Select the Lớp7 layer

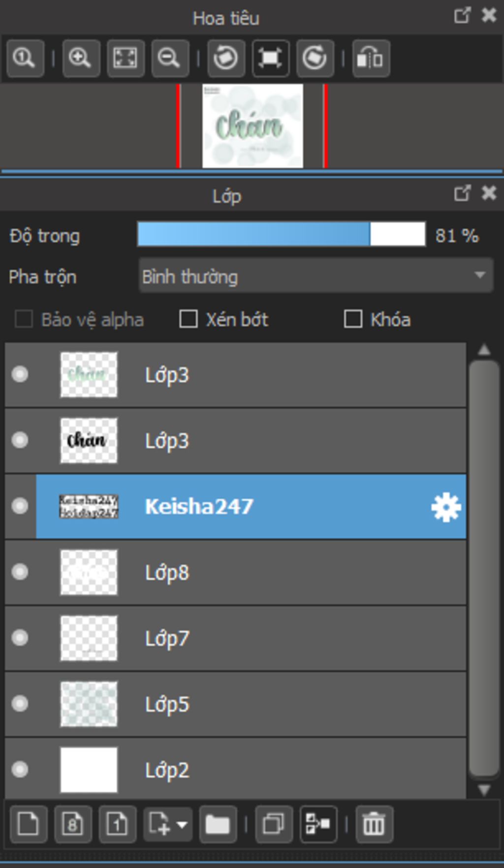click(x=235, y=638)
